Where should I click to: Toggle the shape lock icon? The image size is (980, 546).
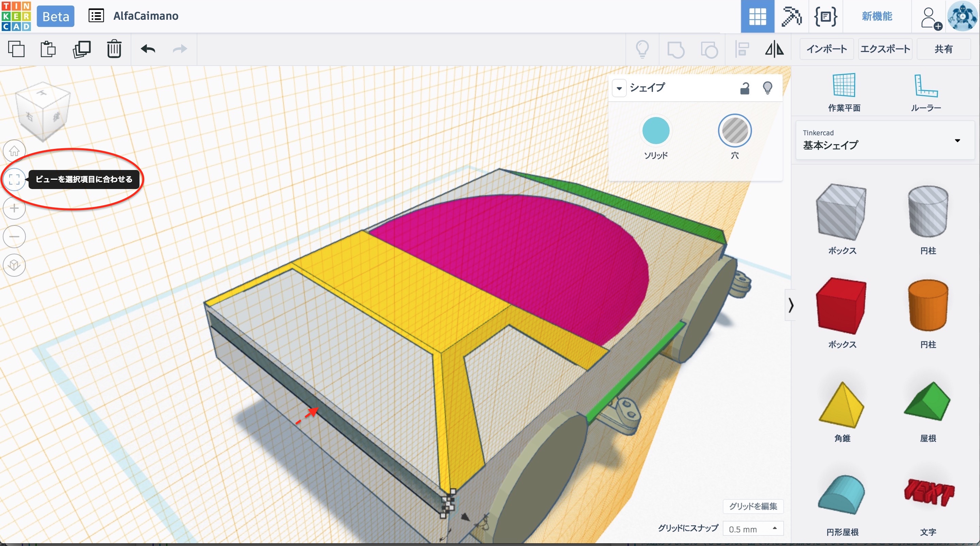745,88
